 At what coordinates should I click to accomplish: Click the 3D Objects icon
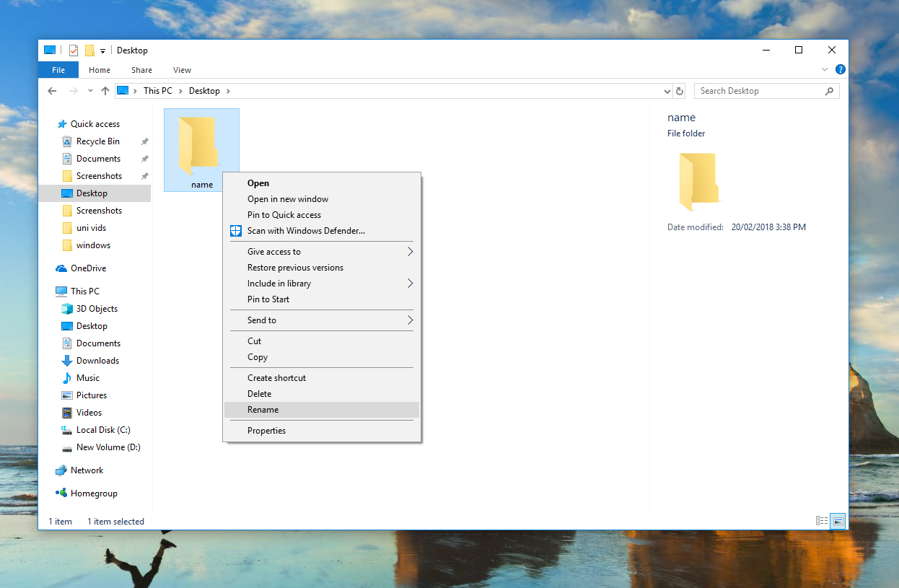coord(67,309)
